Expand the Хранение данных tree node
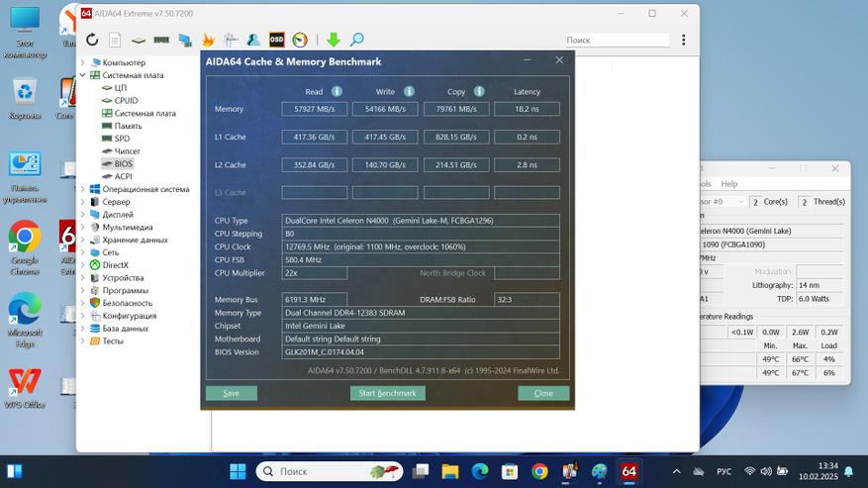The height and width of the screenshot is (488, 868). [83, 240]
